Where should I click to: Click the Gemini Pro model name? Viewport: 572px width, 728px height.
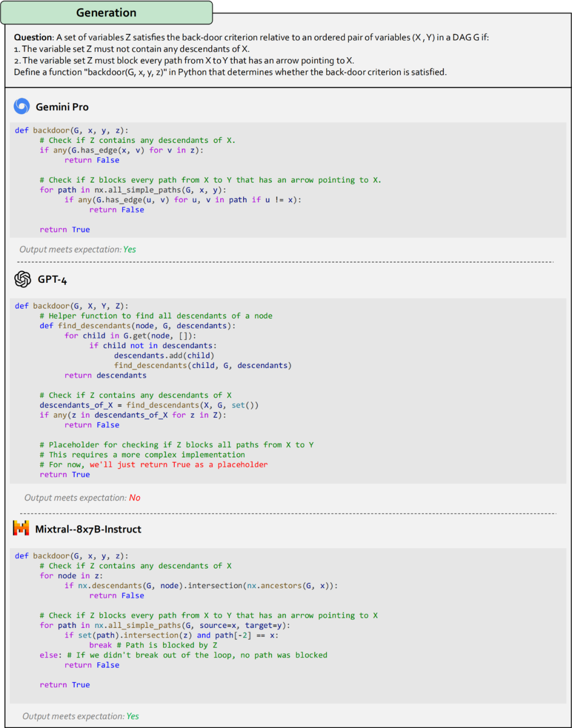click(x=62, y=107)
